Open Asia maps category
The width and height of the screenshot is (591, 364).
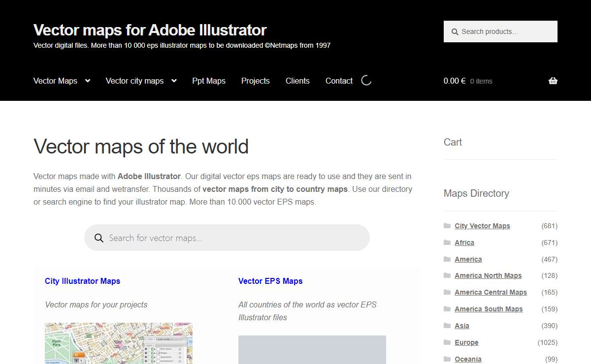pos(462,326)
